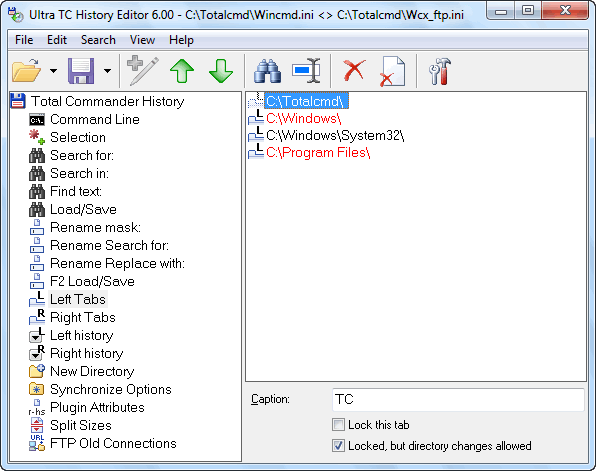596x471 pixels.
Task: Delete entry with the red X icon
Action: (355, 70)
